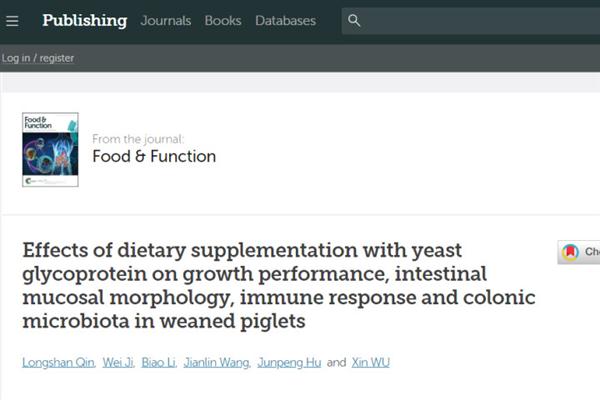This screenshot has height=400, width=600.
Task: Click the "and" text between authors
Action: [x=336, y=362]
